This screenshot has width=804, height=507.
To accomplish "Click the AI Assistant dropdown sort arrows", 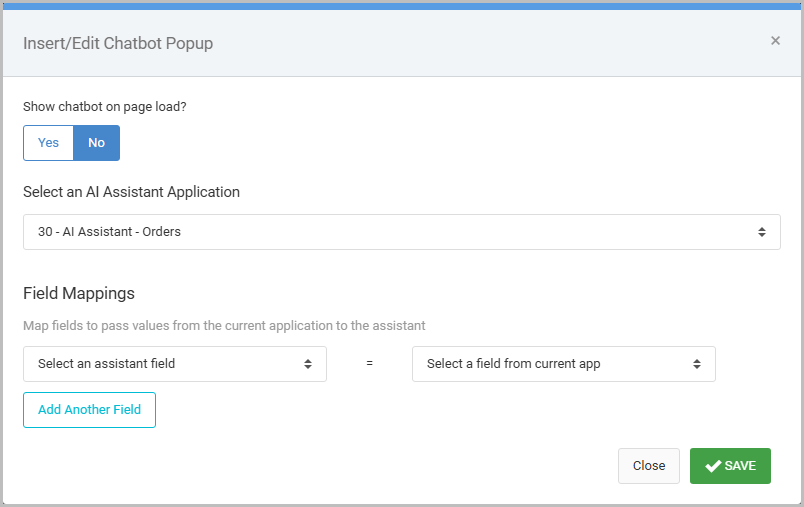I will point(762,232).
